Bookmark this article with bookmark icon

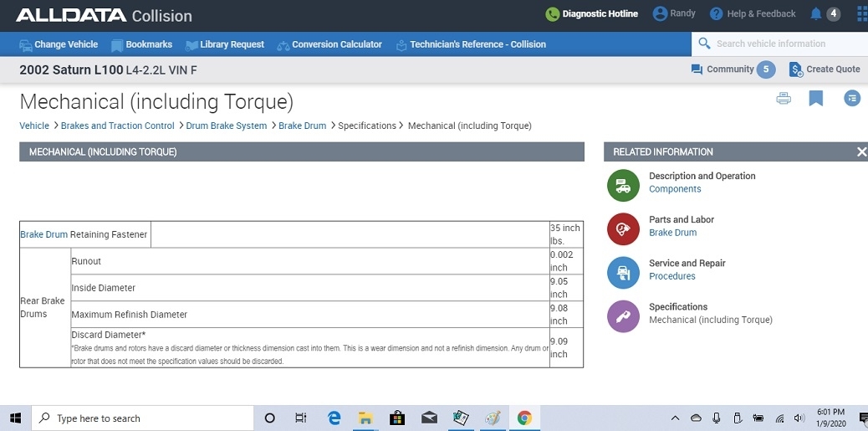click(x=815, y=99)
